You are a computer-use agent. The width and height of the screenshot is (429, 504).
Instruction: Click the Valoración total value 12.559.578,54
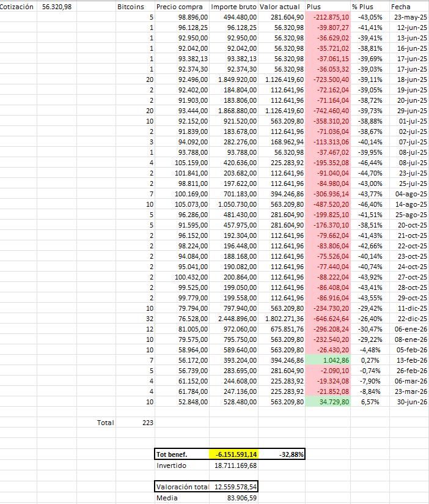[234, 487]
